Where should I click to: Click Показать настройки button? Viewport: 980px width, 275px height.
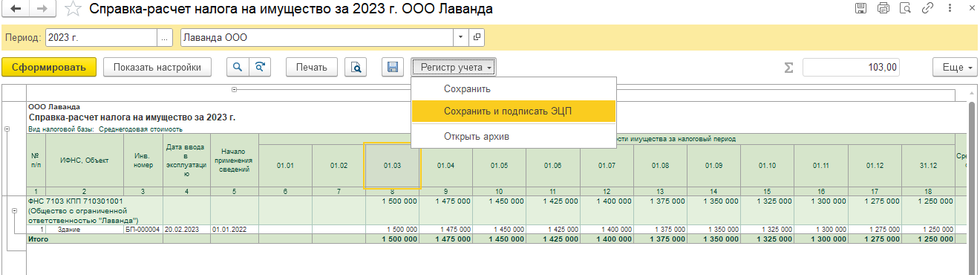tap(157, 67)
